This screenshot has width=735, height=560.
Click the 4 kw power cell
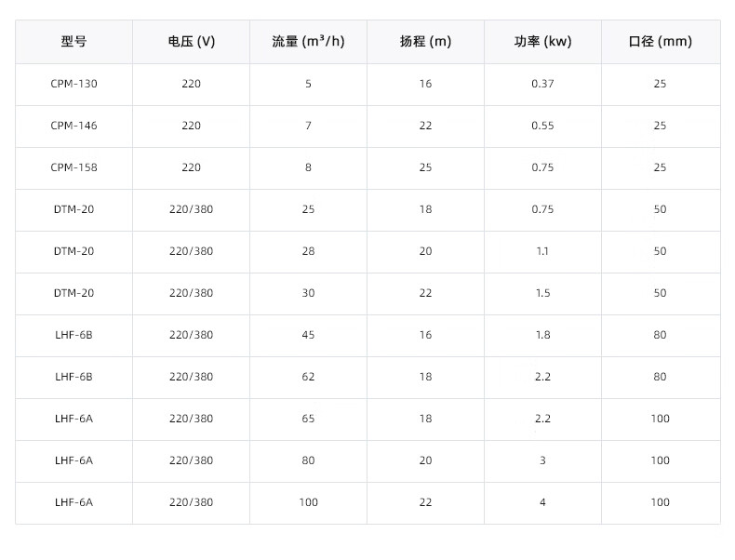coord(542,502)
